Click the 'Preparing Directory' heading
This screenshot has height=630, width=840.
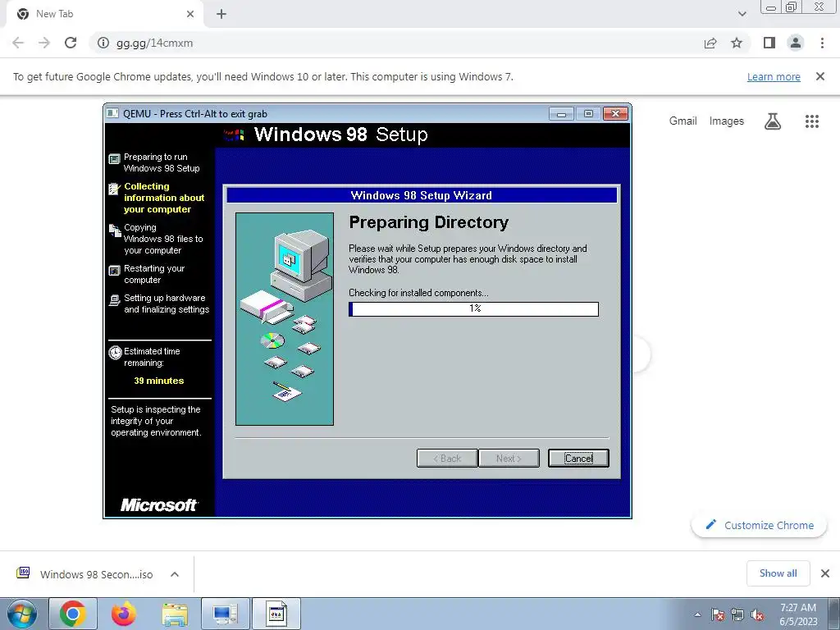[428, 221]
